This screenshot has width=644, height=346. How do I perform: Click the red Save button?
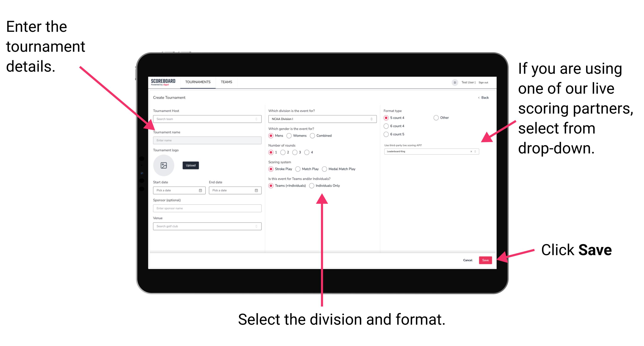486,260
